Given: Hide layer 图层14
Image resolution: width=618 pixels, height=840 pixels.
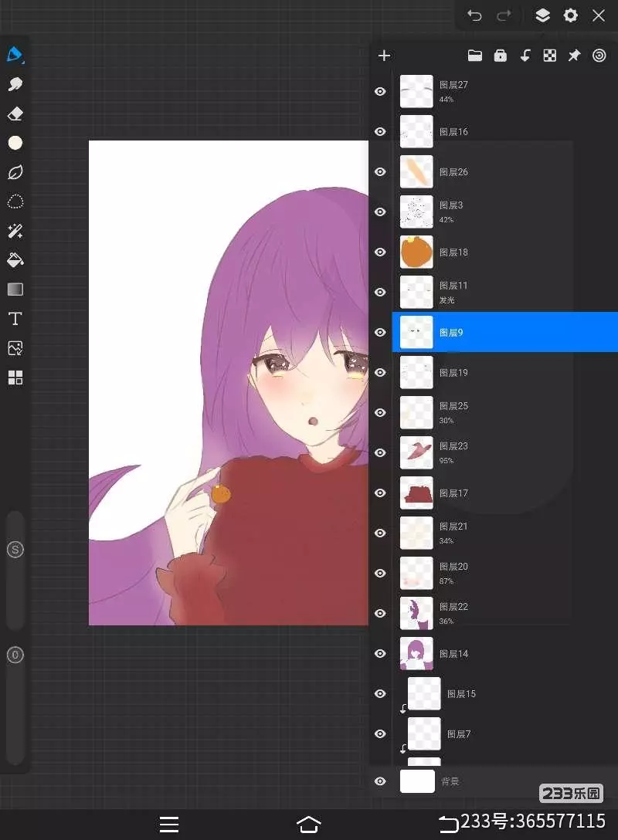Looking at the screenshot, I should click(x=380, y=654).
